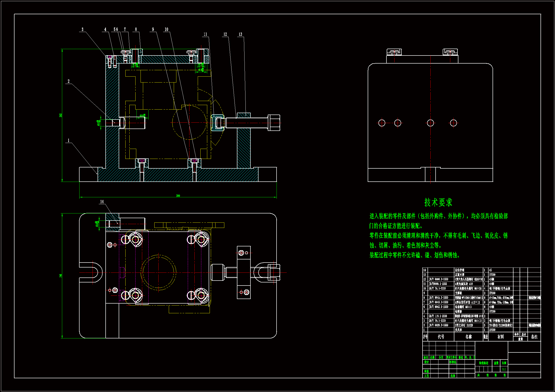Image resolution: width=555 pixels, height=392 pixels.
Task: Click the 代号 column header cell
Action: point(441,337)
